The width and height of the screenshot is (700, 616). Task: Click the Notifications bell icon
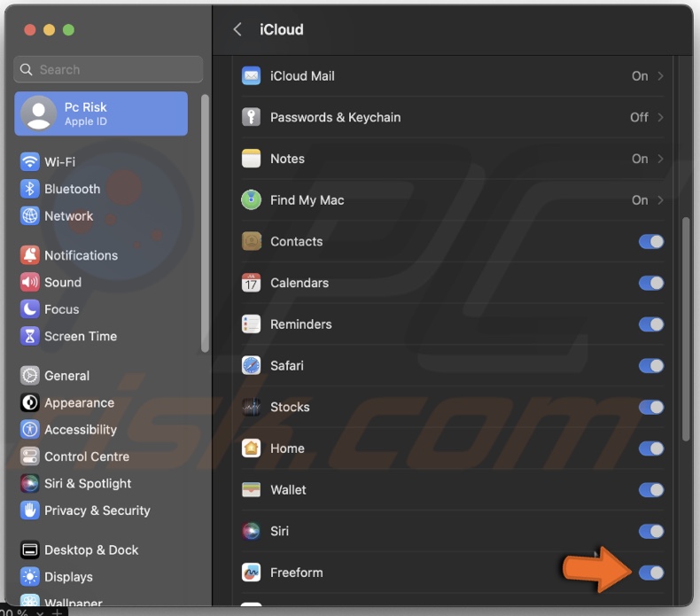[x=30, y=255]
